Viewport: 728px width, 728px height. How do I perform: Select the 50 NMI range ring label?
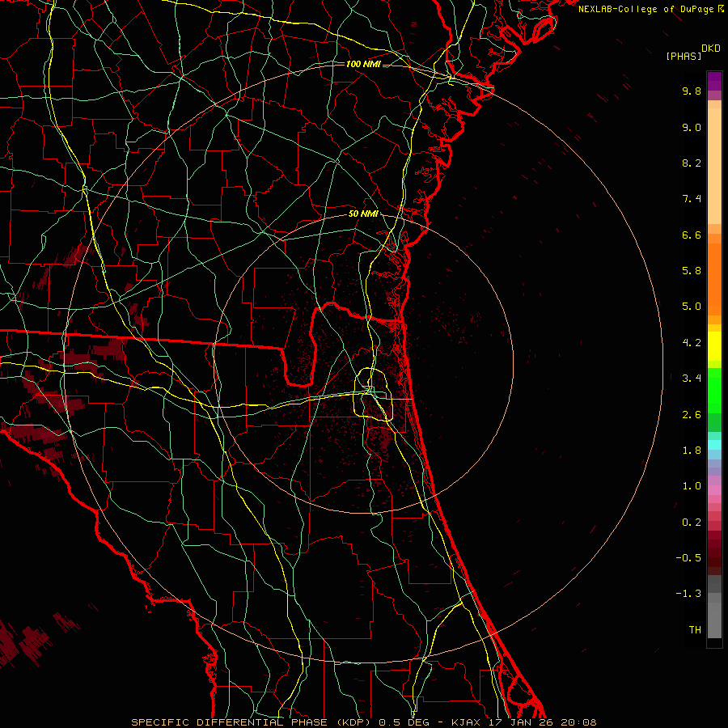pos(363,214)
